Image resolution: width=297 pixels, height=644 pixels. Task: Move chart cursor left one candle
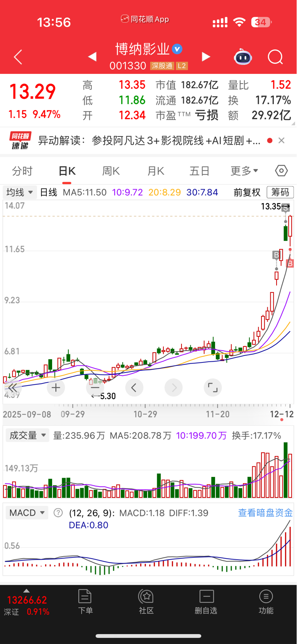coord(134,388)
